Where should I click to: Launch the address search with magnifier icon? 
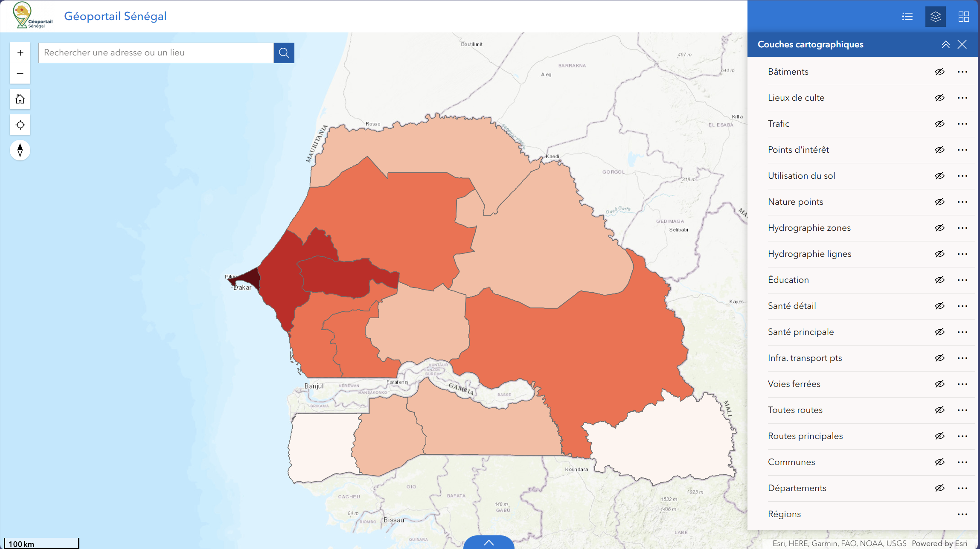coord(283,52)
